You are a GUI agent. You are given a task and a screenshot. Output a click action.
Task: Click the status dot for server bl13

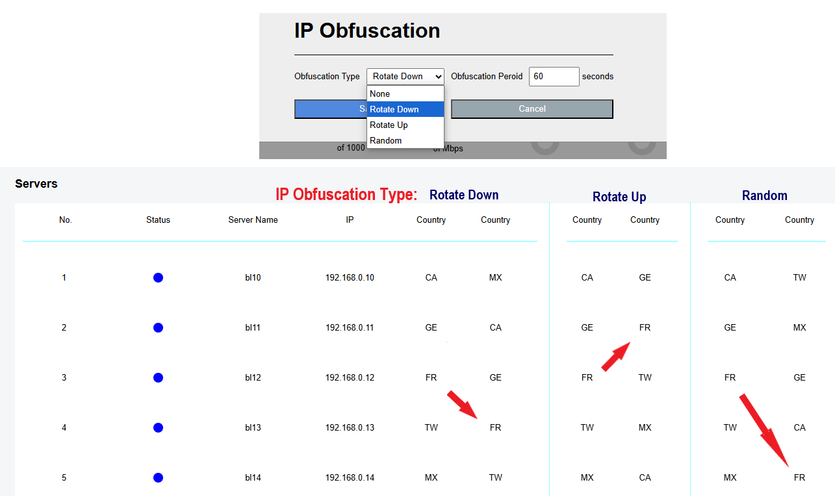point(158,428)
